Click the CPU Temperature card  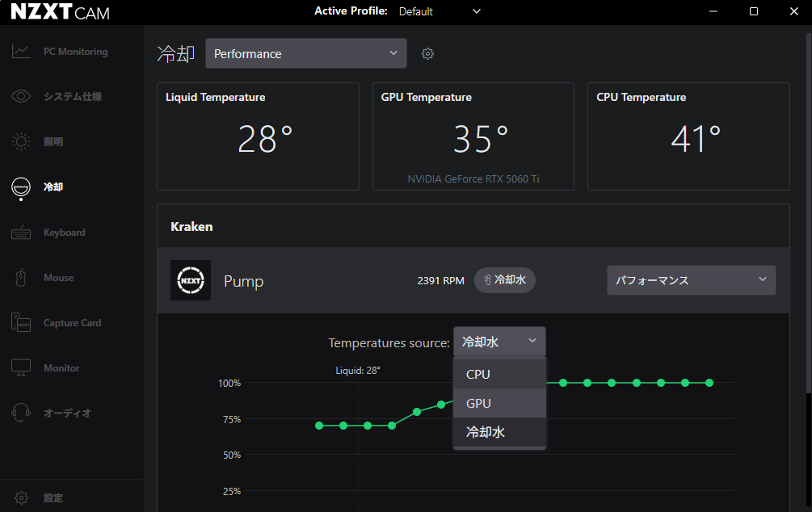pos(688,136)
